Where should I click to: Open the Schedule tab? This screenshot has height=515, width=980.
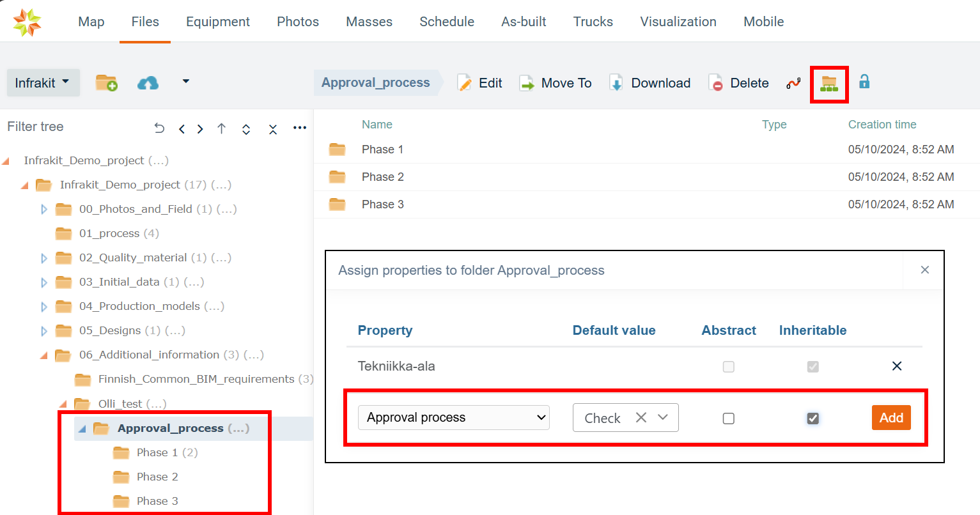coord(447,22)
